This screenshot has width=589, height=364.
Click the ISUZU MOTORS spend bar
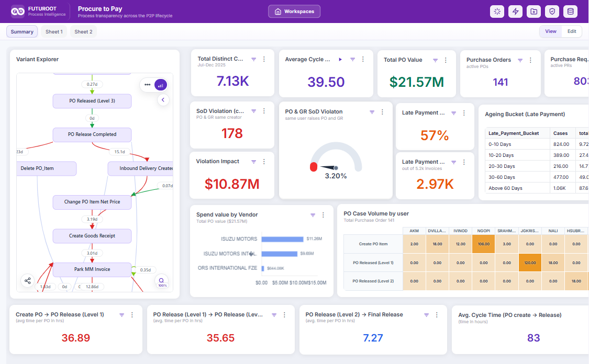click(283, 239)
